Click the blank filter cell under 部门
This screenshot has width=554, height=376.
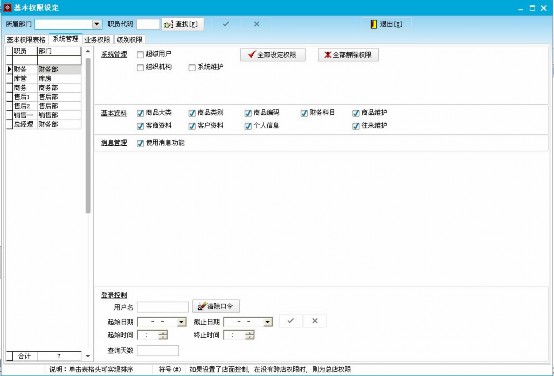click(59, 60)
